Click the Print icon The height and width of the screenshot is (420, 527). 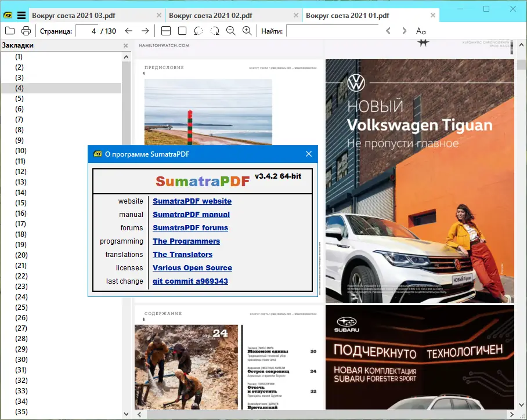[26, 31]
